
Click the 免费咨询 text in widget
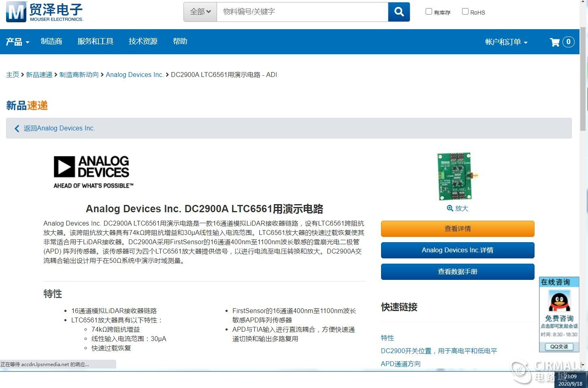coord(559,318)
